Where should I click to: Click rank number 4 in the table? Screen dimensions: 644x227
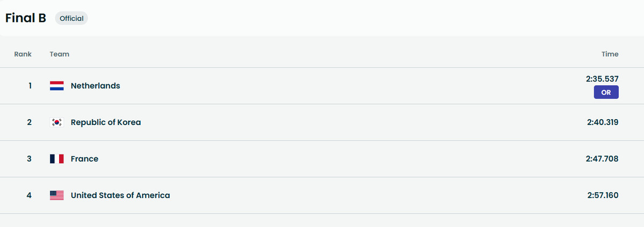click(x=30, y=195)
